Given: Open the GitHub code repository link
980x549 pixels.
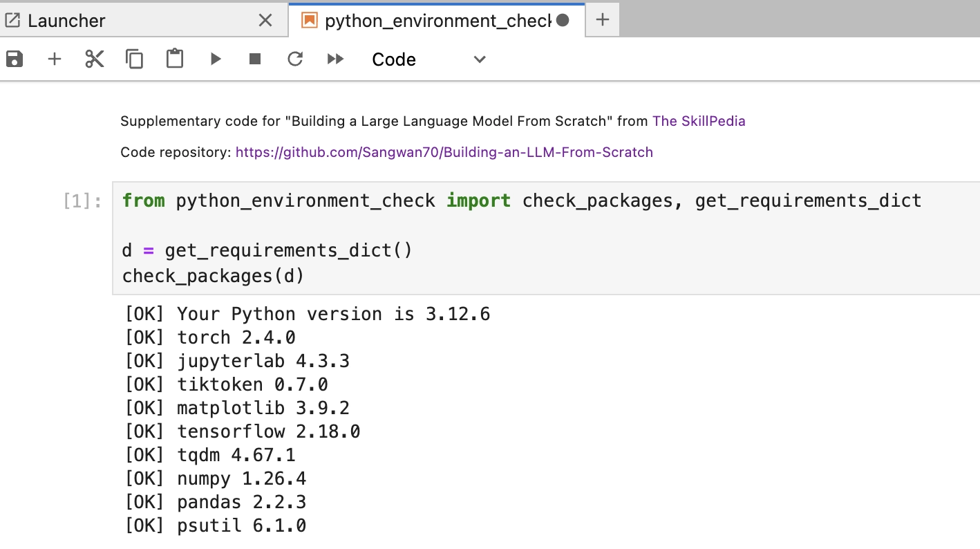Looking at the screenshot, I should coord(444,152).
